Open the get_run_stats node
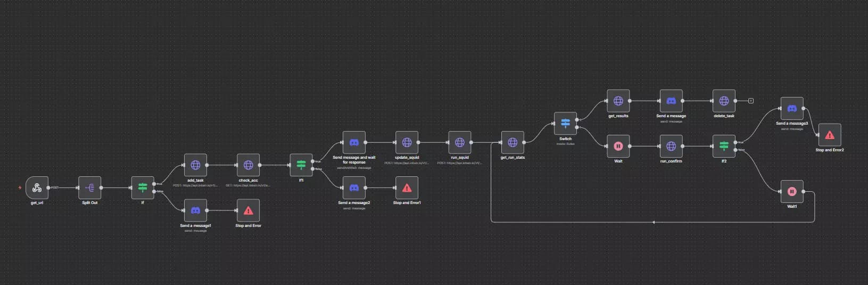868x285 pixels. 512,142
